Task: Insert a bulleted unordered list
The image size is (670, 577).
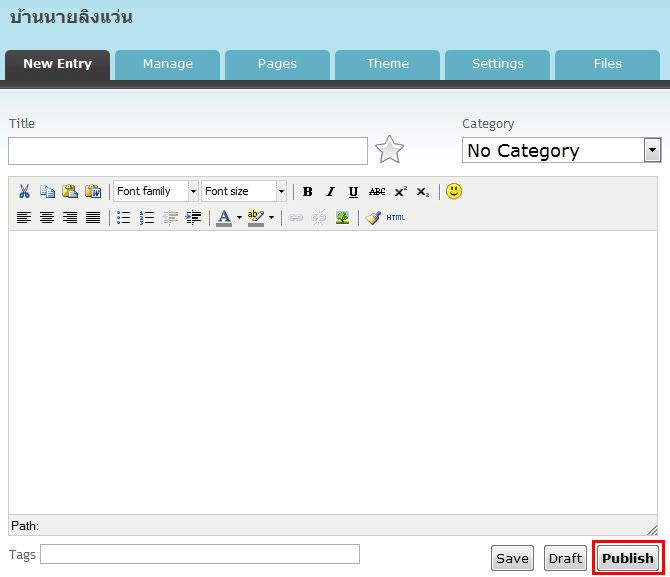Action: click(x=123, y=218)
